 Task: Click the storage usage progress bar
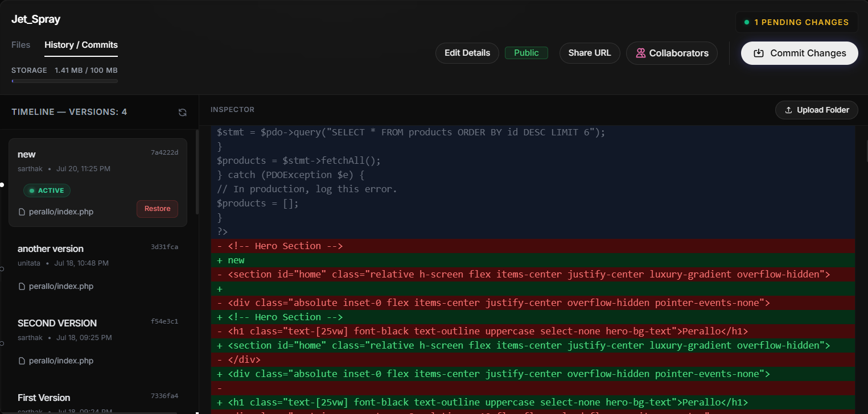(x=64, y=81)
